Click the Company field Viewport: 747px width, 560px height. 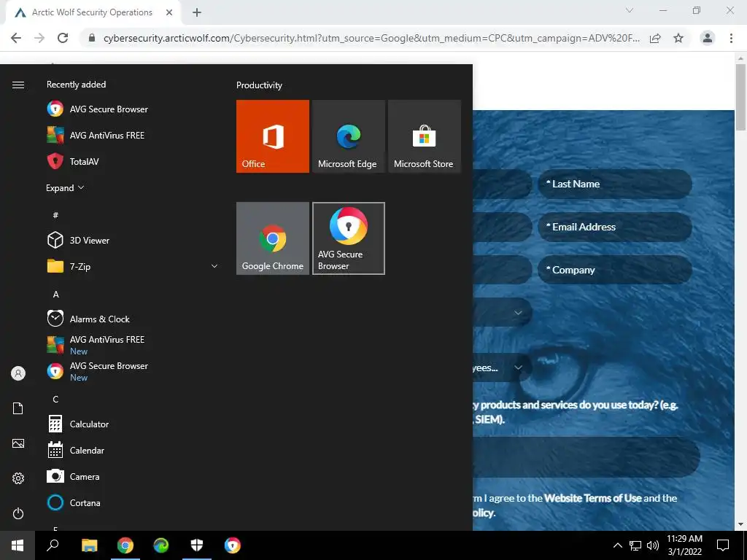click(x=615, y=270)
